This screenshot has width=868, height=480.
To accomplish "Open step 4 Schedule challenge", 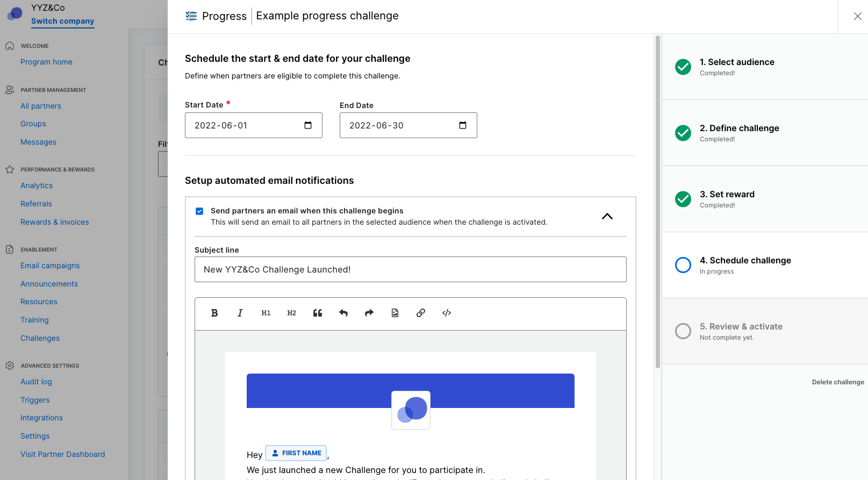I will tap(765, 265).
